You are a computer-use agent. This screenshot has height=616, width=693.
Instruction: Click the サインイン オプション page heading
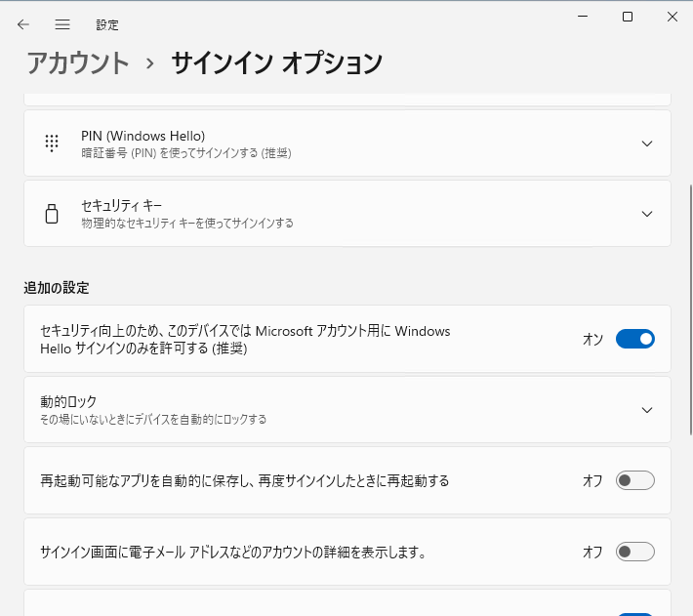[x=276, y=62]
